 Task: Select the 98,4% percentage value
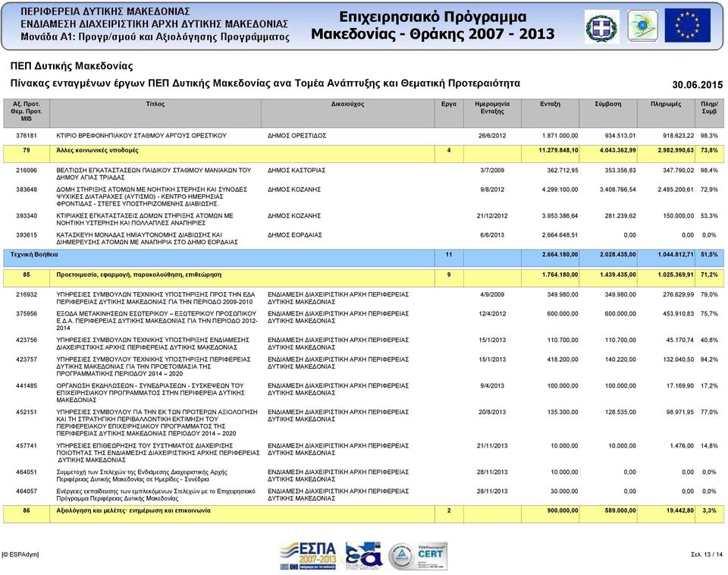click(x=709, y=171)
